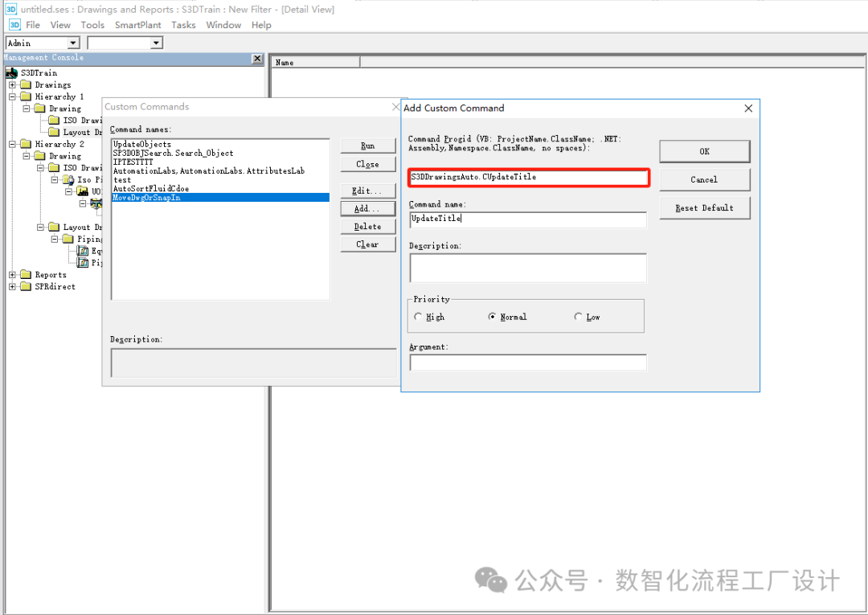Click the Argument input field

click(x=527, y=363)
